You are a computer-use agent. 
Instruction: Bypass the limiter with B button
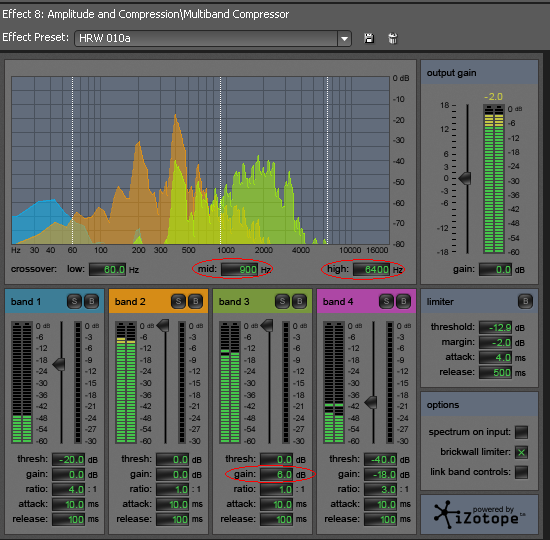pyautogui.click(x=525, y=301)
